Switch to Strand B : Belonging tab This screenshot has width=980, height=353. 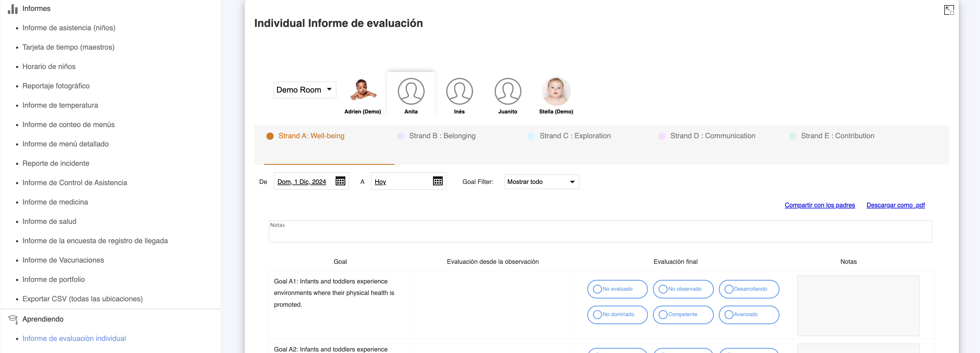click(442, 136)
